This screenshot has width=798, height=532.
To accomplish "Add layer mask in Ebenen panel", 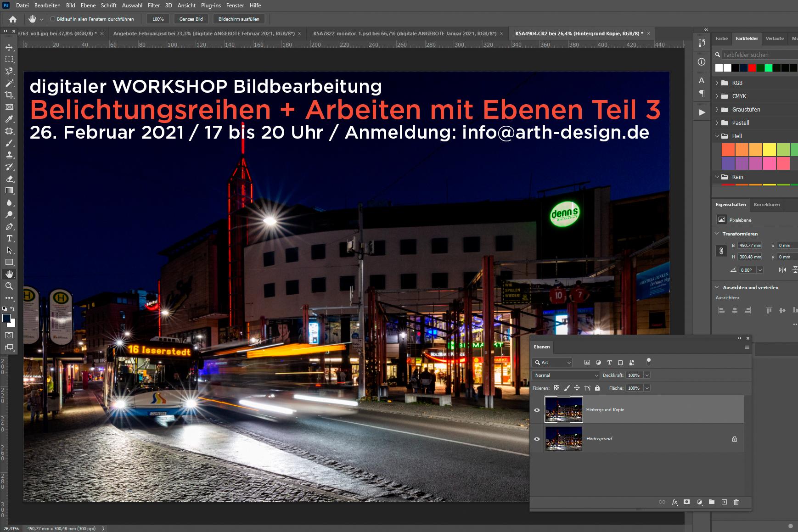I will pyautogui.click(x=686, y=502).
